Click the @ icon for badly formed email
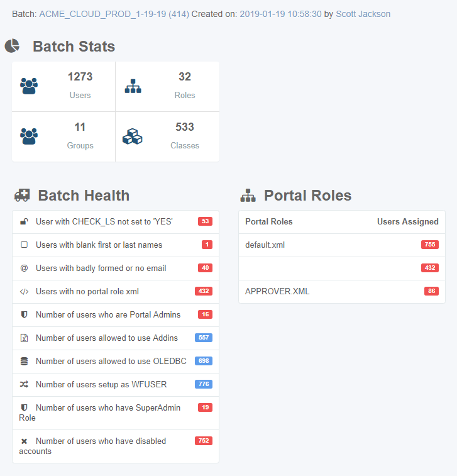The height and width of the screenshot is (476, 457). coord(24,268)
